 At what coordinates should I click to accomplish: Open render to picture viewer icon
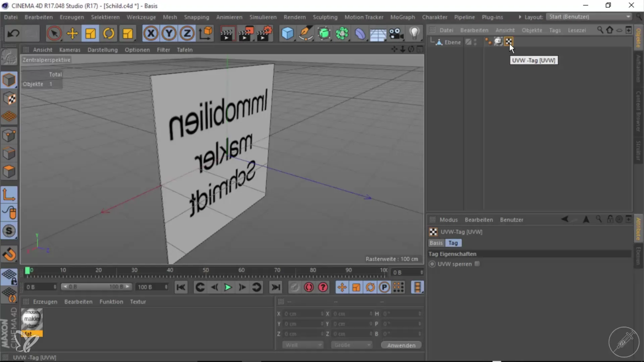point(246,33)
